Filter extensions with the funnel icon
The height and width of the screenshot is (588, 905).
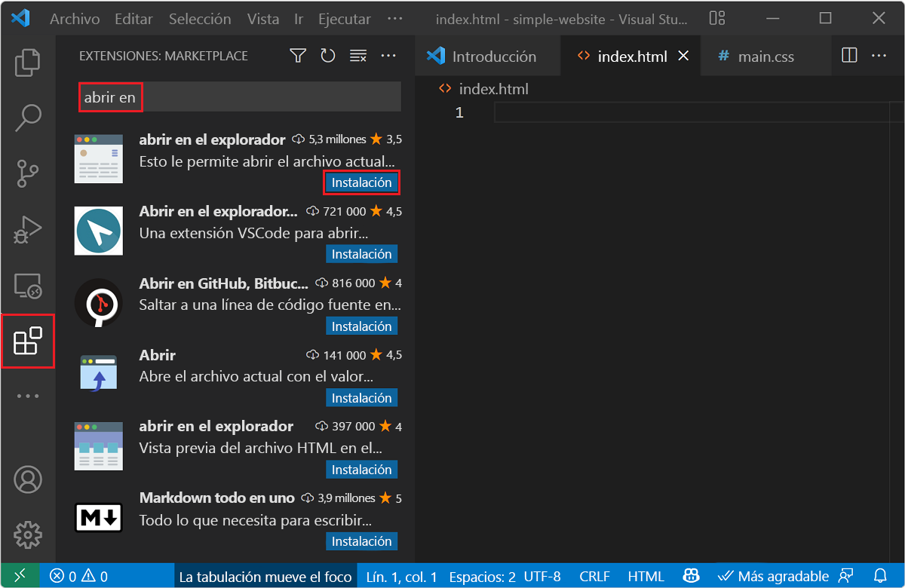[x=298, y=56]
